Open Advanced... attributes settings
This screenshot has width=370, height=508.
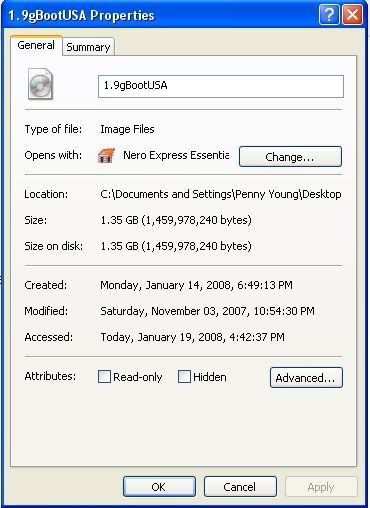tap(306, 378)
